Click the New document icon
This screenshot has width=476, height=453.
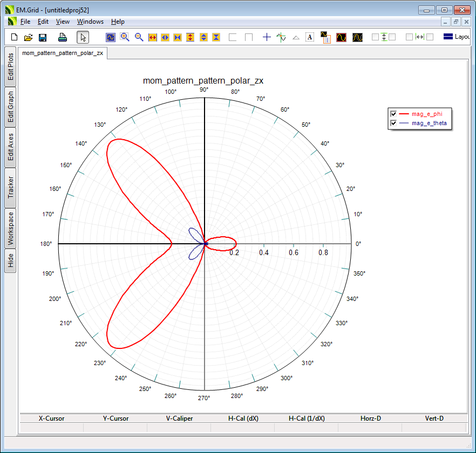(15, 37)
